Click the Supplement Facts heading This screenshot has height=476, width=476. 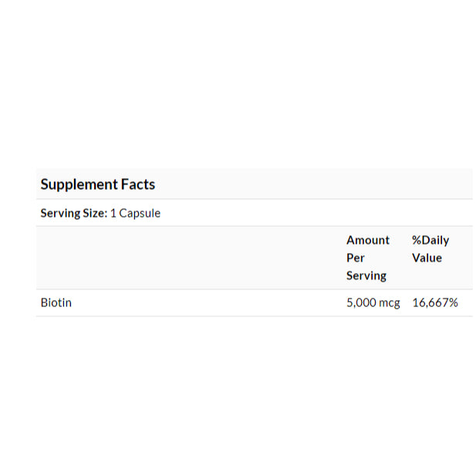[x=98, y=184]
